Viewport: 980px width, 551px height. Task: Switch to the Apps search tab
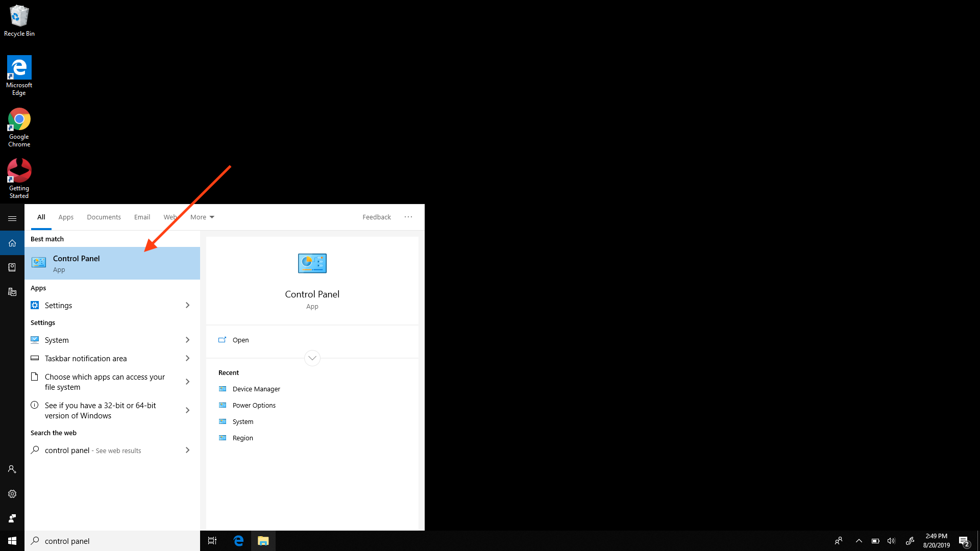pyautogui.click(x=66, y=217)
